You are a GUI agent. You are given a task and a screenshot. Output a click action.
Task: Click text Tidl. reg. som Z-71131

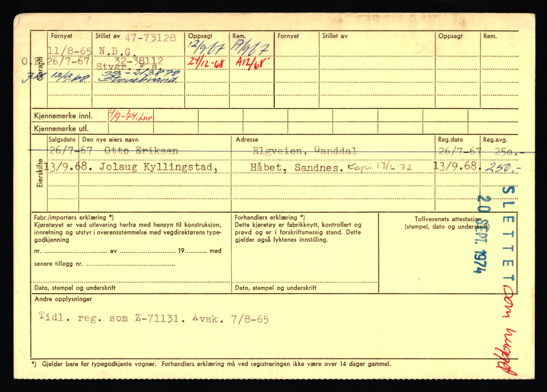112,318
